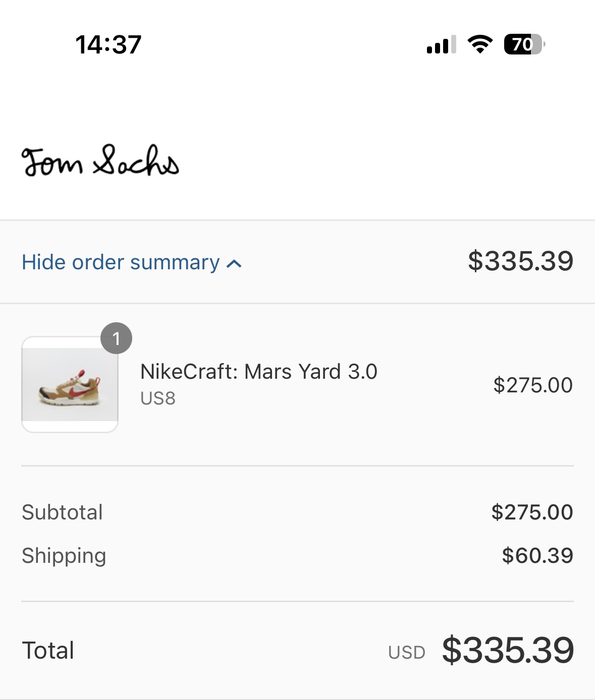Collapse summary using the chevron arrow
Image resolution: width=595 pixels, height=700 pixels.
(x=234, y=263)
